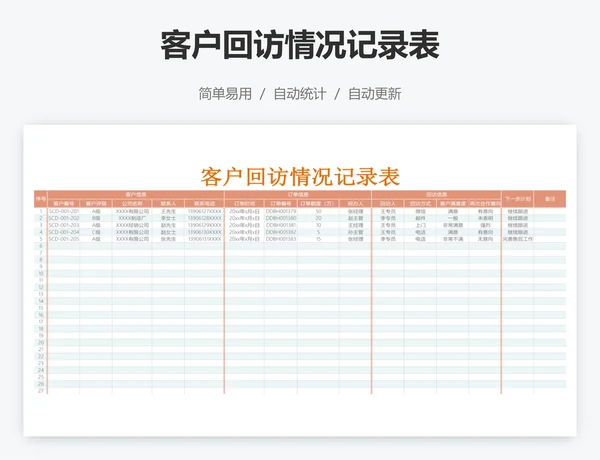Viewport: 600px width, 460px height.
Task: Select the 下一步计划 header cell
Action: click(x=517, y=199)
